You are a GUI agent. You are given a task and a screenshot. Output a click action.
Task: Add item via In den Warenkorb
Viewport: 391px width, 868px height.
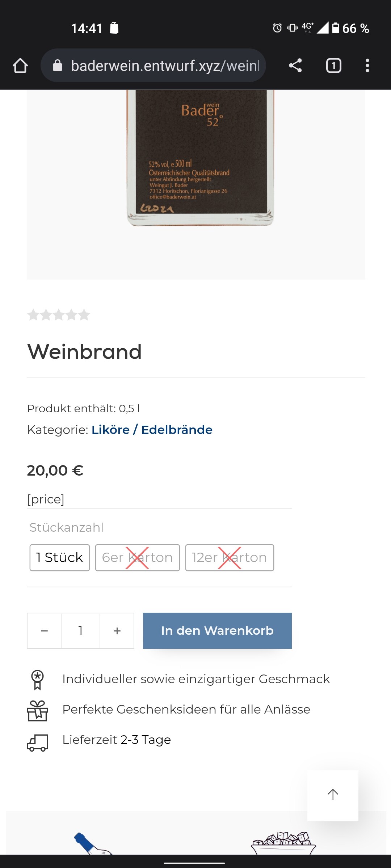tap(217, 631)
